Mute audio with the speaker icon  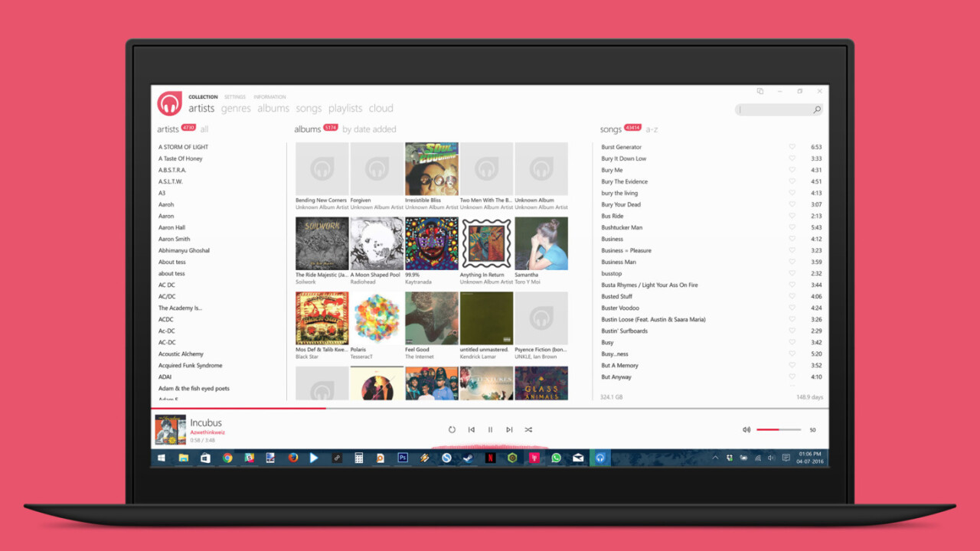tap(746, 430)
